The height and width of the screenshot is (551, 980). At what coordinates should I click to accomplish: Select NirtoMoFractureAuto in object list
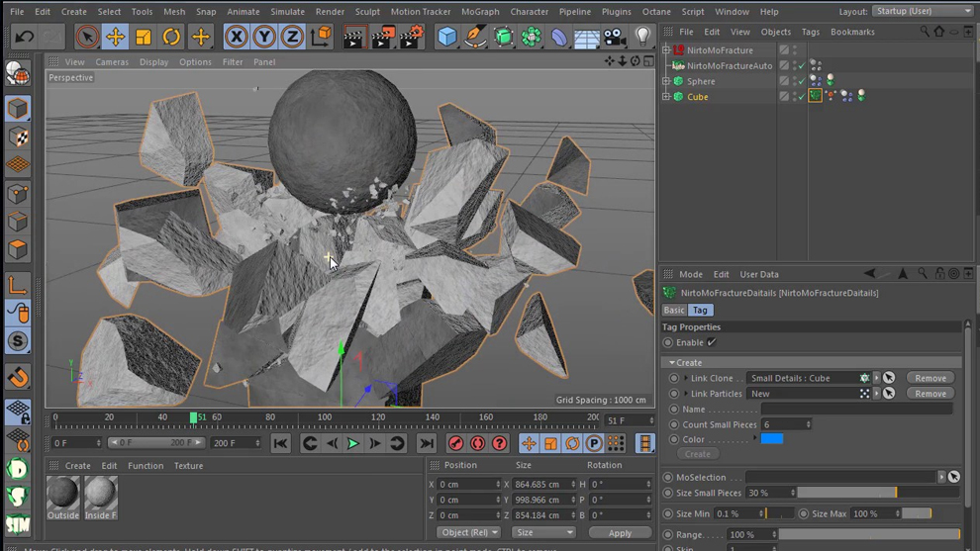(x=730, y=65)
